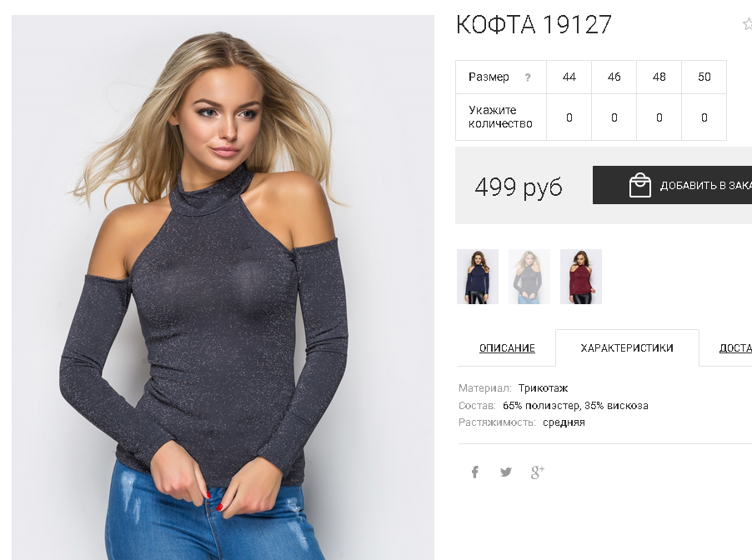Select the navy blue color variant thumbnail

tap(478, 277)
